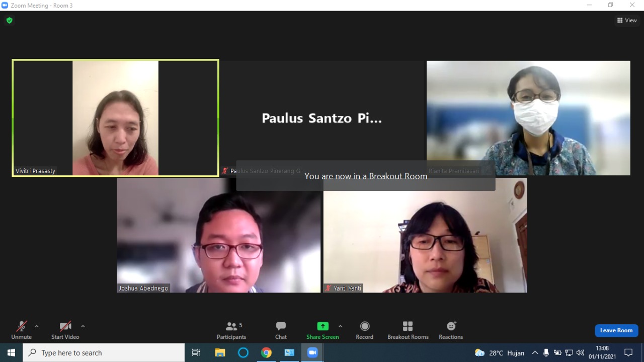Open Breakout Rooms management
644x362 pixels.
coord(408,330)
